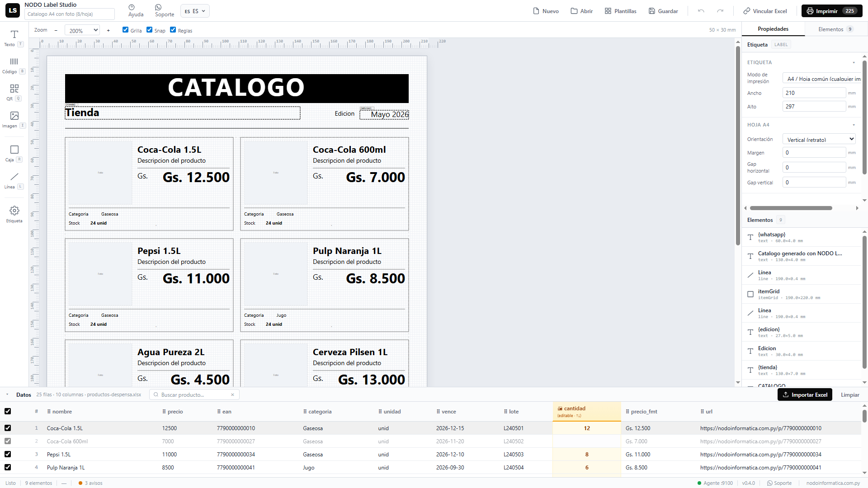
Task: Toggle the Snap checkbox
Action: (x=149, y=30)
